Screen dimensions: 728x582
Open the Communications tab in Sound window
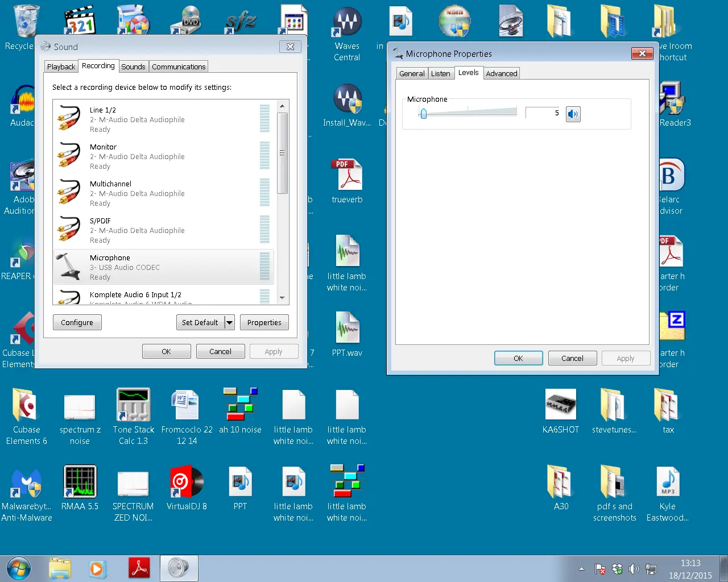point(179,66)
